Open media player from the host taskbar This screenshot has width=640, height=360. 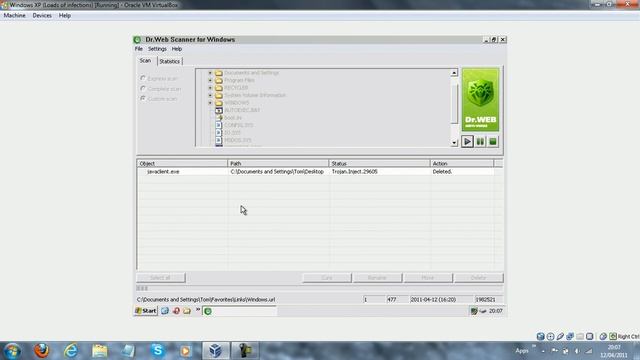click(185, 351)
